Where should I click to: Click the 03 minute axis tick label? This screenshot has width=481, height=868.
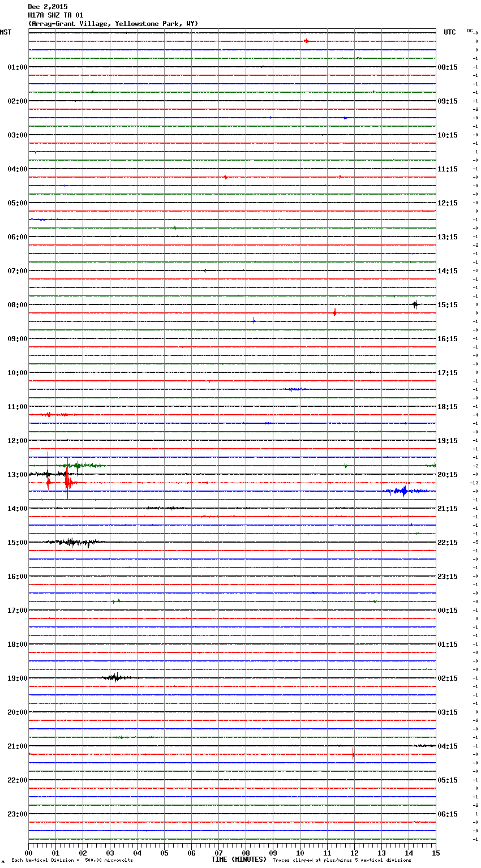(110, 853)
